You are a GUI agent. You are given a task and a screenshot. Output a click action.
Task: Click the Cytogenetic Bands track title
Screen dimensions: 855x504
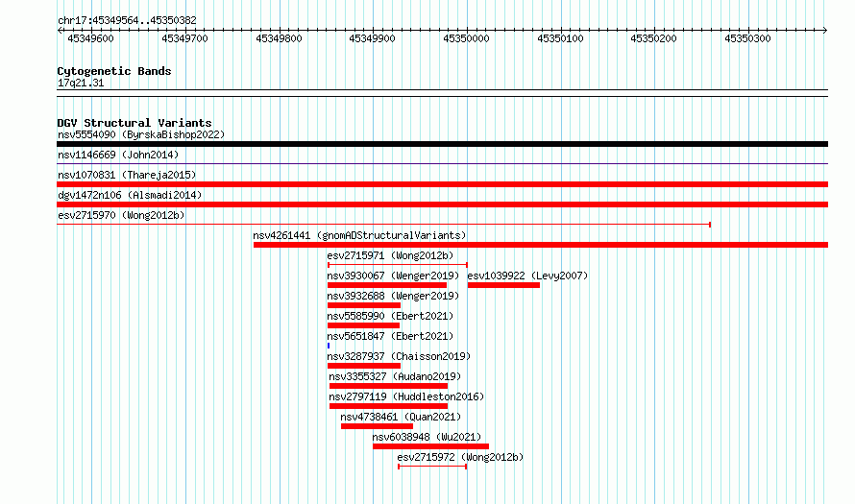[114, 71]
